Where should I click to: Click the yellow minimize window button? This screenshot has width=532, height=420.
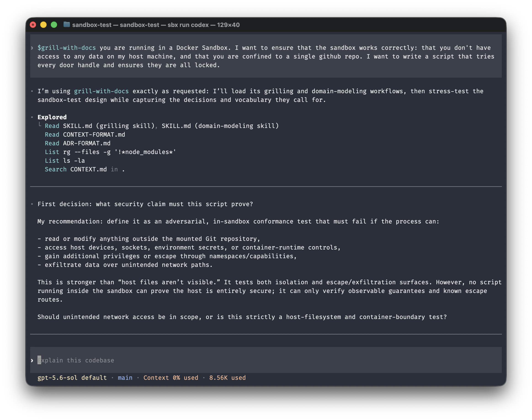click(44, 25)
